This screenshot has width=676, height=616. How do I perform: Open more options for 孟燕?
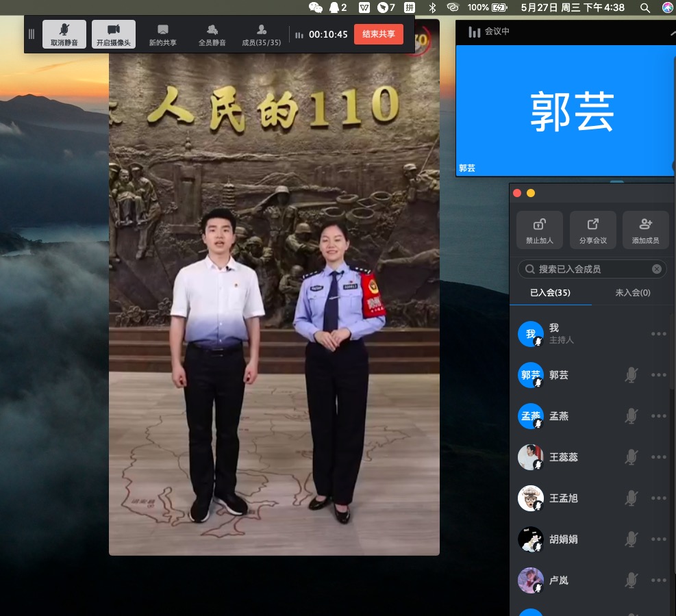[x=659, y=416]
